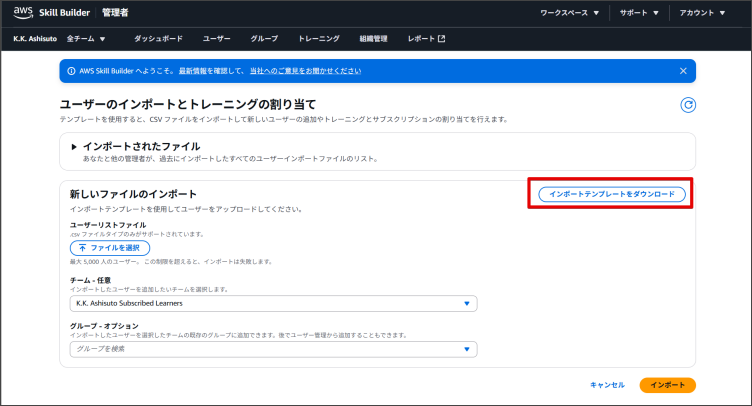The height and width of the screenshot is (406, 752).
Task: Open the 組織管理 menu item
Action: 373,39
